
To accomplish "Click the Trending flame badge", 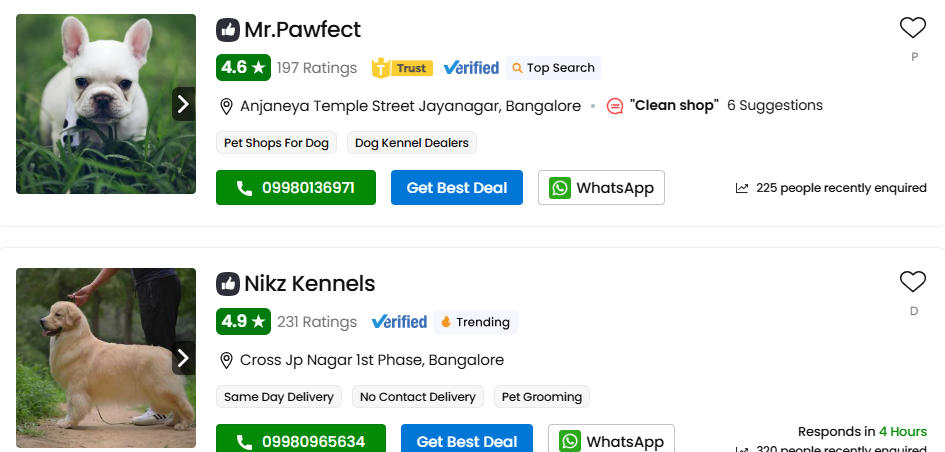I will click(475, 322).
